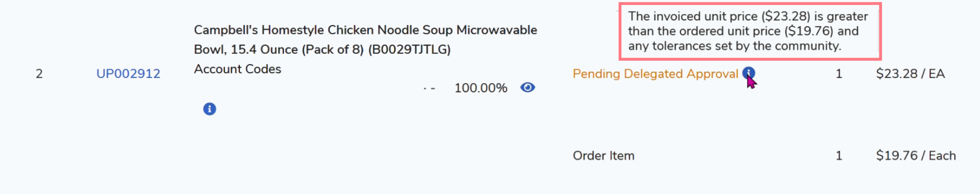Click the quantity 1 on invoiced line
The image size is (980, 194).
pyautogui.click(x=839, y=74)
